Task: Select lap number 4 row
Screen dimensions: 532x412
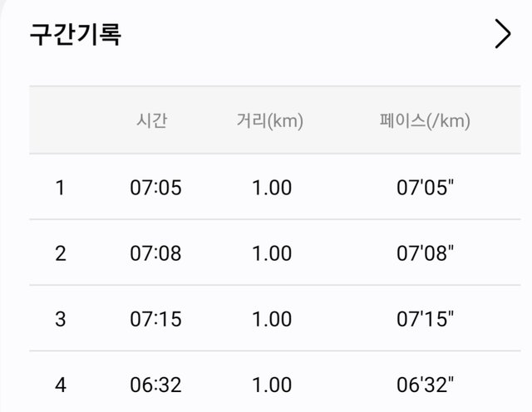Action: [x=60, y=385]
